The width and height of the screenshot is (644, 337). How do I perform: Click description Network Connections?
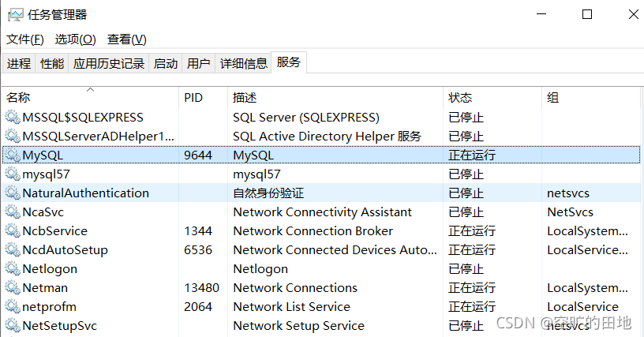(295, 288)
